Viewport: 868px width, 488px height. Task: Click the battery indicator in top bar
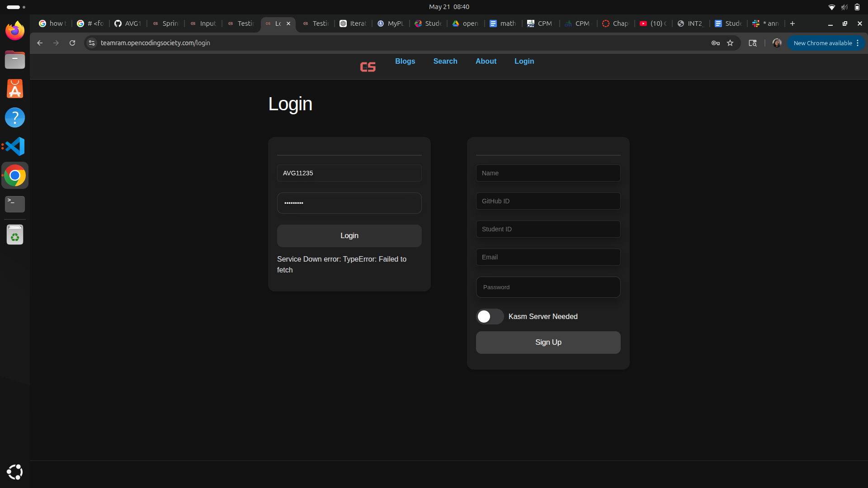click(857, 7)
